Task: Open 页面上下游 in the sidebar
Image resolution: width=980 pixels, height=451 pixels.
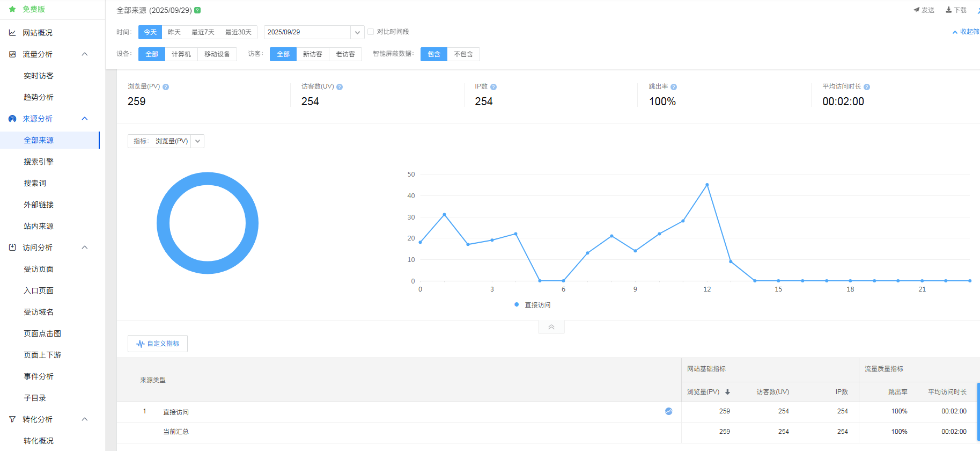Action: click(x=42, y=355)
